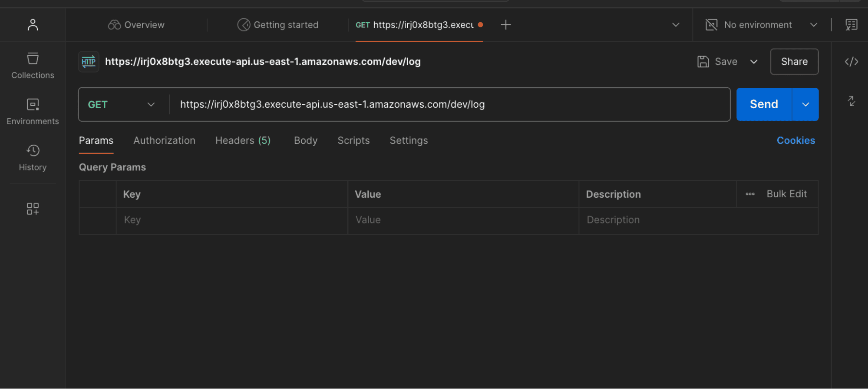Click the resize pane arrows icon
This screenshot has height=389, width=868.
click(851, 101)
